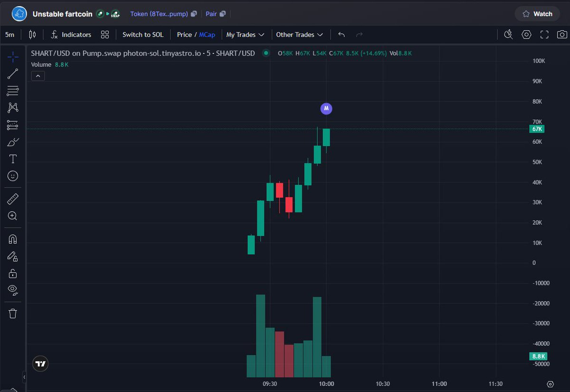Select the trend line drawing tool

13,74
